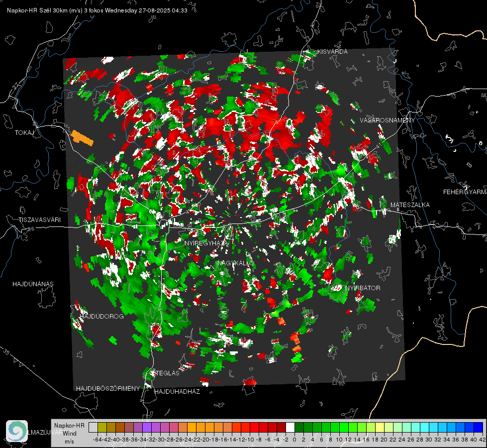Choose the dark red swatch between -4 and -2
487x448 pixels.
tap(281, 427)
